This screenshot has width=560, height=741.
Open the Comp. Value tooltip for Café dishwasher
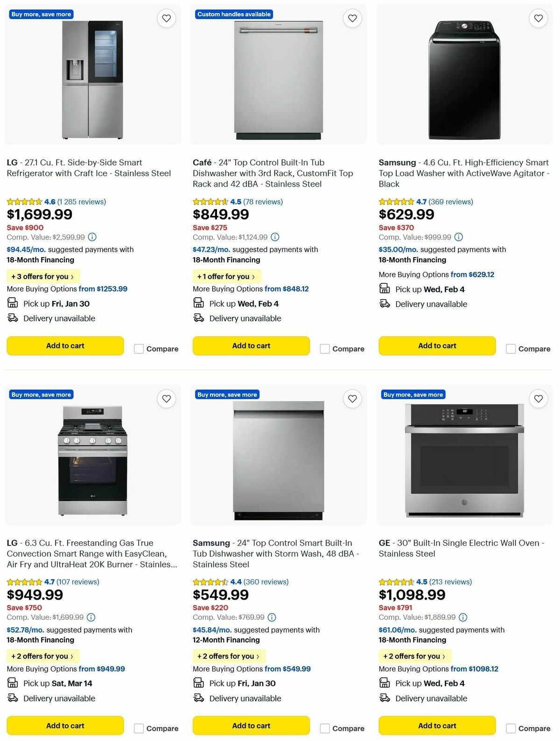click(275, 237)
